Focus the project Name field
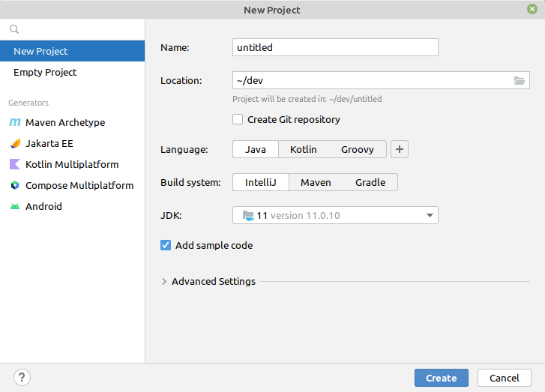 pos(335,47)
